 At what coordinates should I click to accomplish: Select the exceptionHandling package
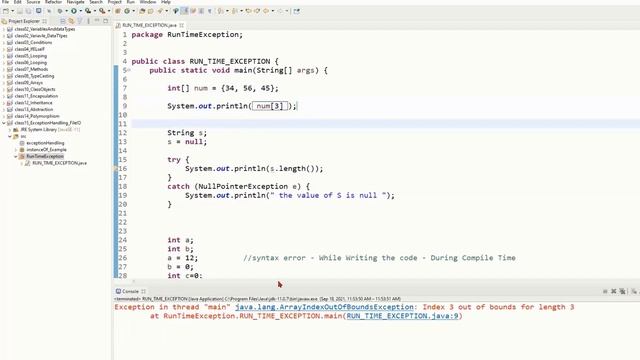tap(45, 143)
